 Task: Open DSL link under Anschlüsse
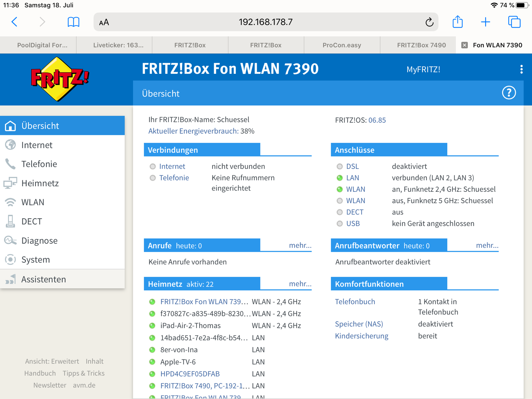point(352,166)
